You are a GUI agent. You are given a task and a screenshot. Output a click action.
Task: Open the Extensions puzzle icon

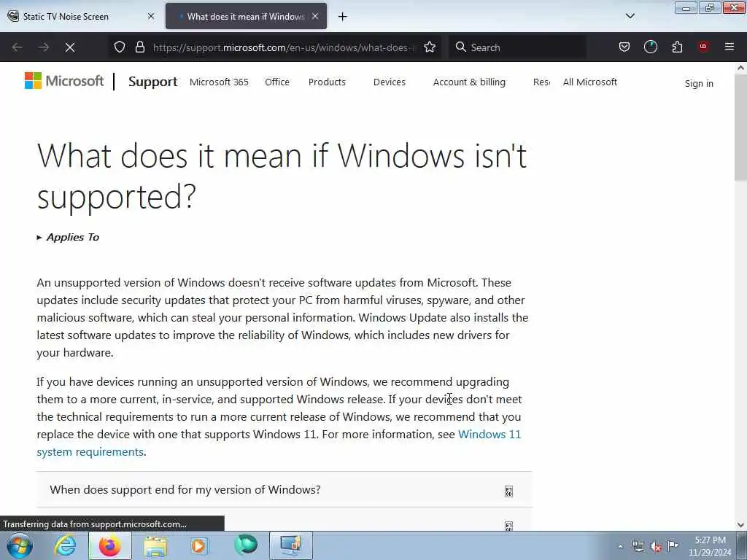click(677, 47)
